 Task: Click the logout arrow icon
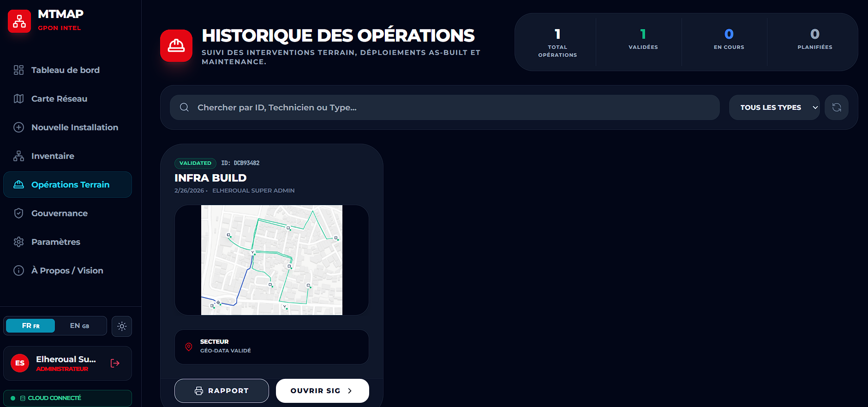coord(115,363)
